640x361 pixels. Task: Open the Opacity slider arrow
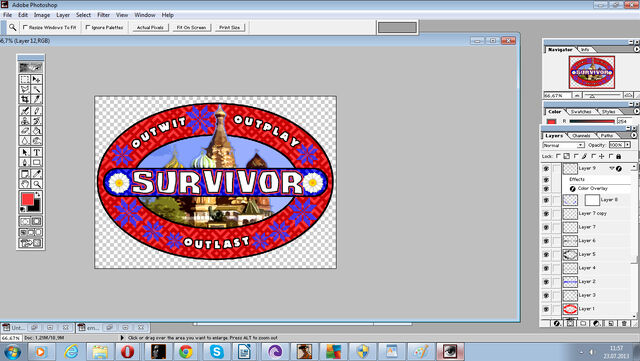click(627, 145)
